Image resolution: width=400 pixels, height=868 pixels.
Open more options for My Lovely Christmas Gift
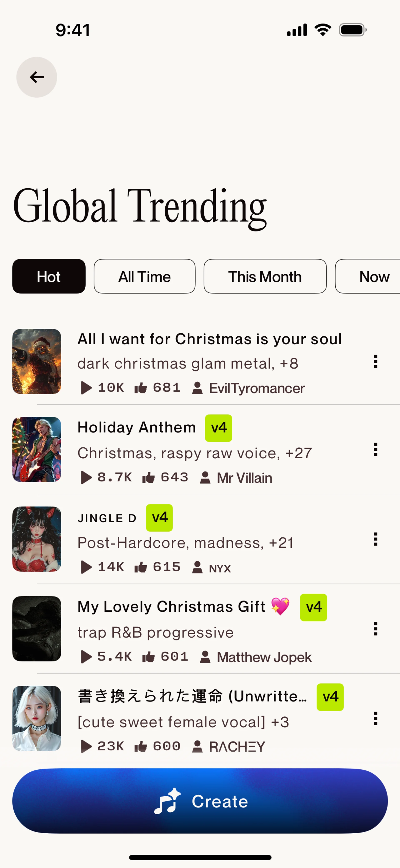tap(375, 629)
